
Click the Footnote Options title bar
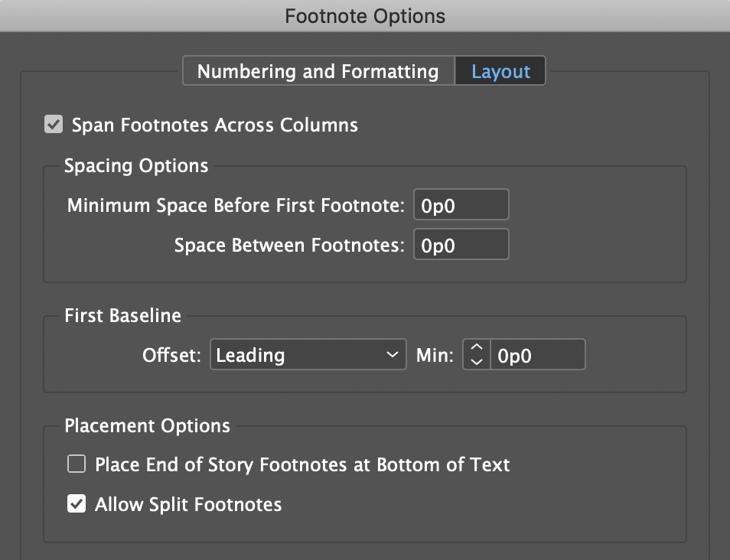click(365, 15)
